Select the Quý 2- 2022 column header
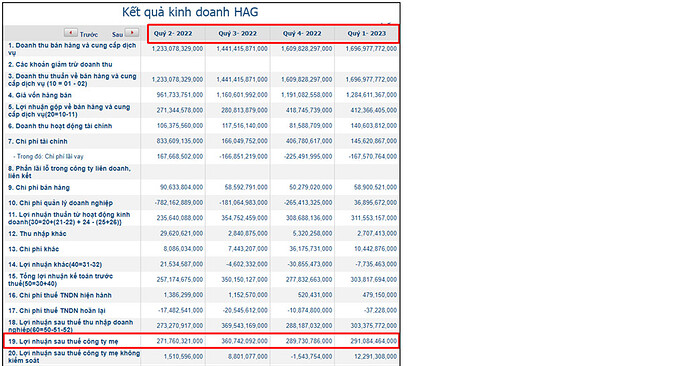The image size is (690, 366). click(x=173, y=33)
